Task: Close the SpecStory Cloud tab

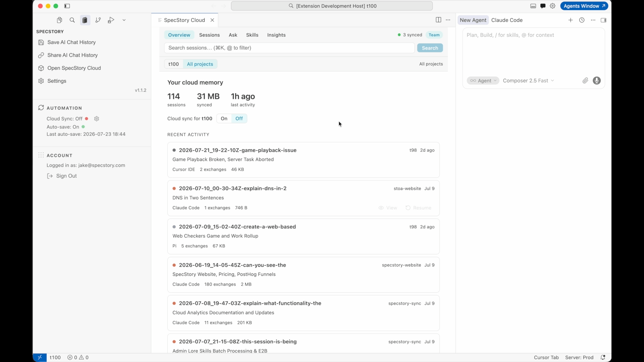Action: tap(212, 20)
